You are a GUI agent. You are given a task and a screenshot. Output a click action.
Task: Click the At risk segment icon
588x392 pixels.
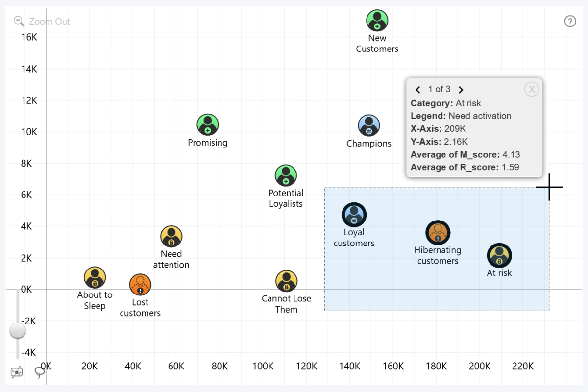pos(499,255)
